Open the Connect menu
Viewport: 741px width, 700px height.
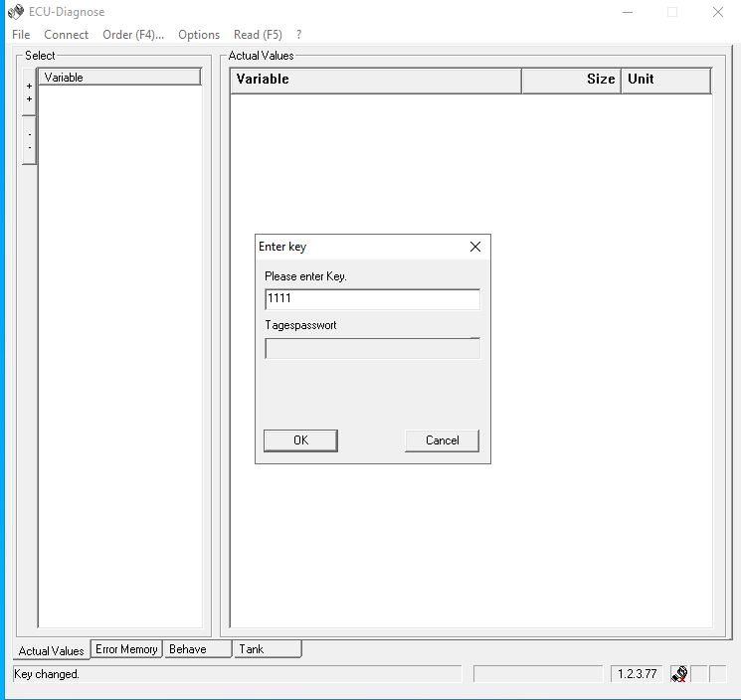pos(67,35)
